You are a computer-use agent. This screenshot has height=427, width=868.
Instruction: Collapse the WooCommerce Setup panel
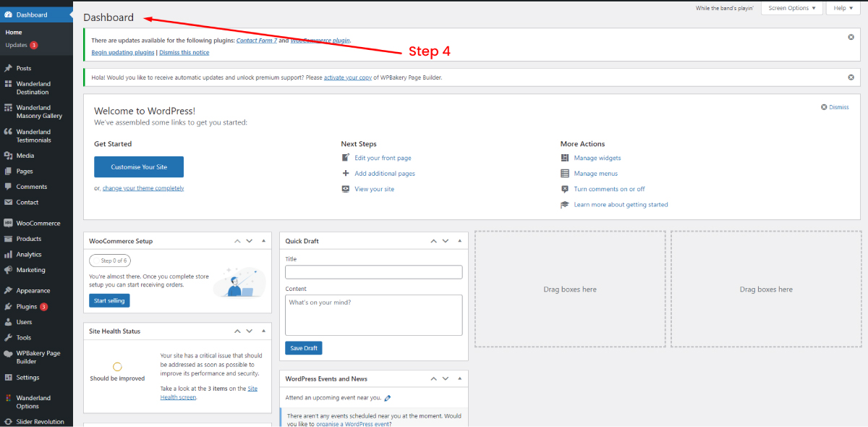(263, 241)
